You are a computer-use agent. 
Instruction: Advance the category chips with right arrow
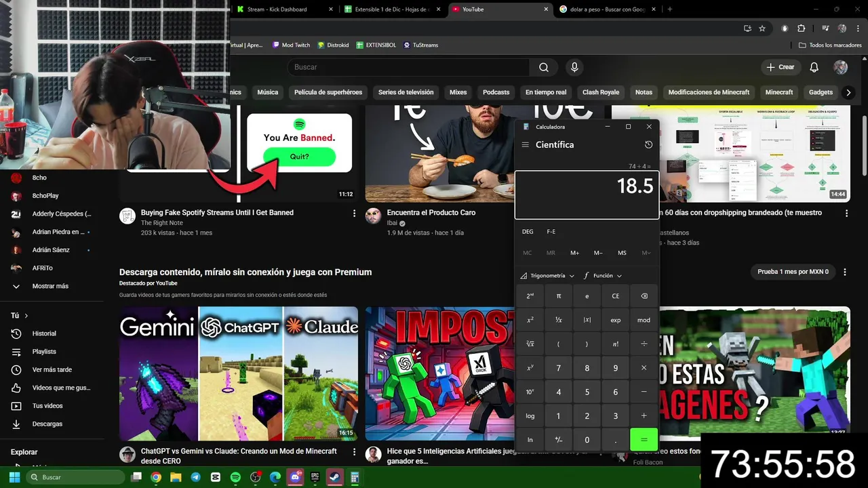[x=848, y=92]
